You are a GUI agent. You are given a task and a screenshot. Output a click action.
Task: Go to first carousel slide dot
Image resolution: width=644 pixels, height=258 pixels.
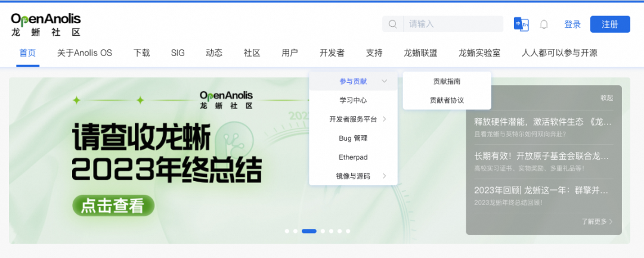coord(287,231)
